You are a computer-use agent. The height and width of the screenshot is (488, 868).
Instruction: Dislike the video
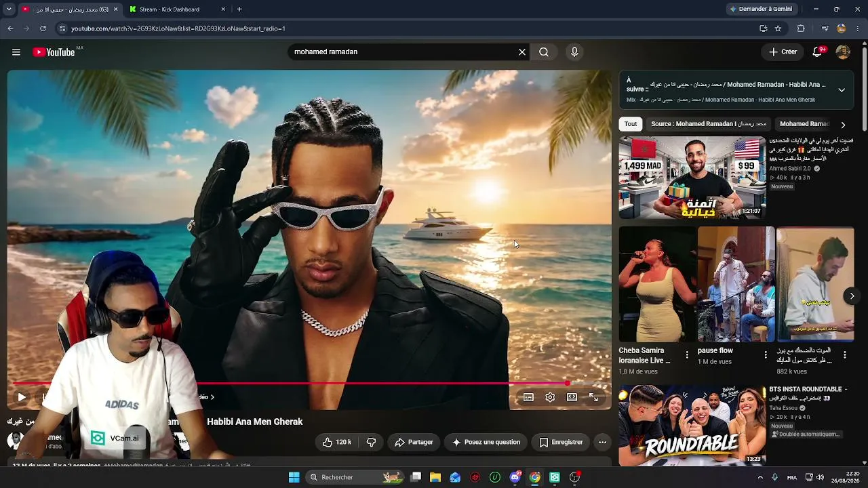click(372, 442)
